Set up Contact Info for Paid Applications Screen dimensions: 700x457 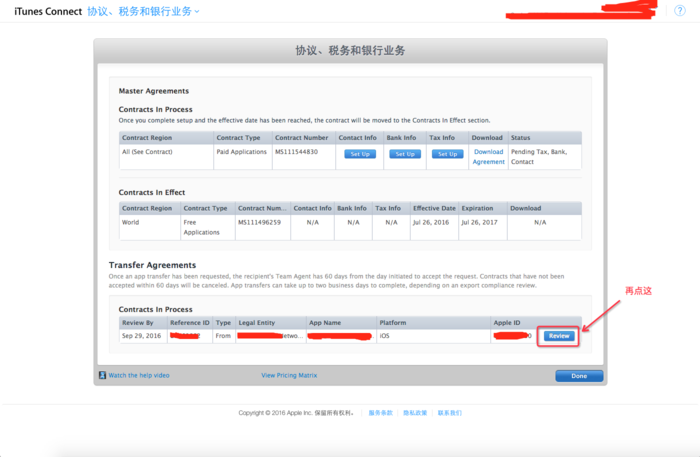(359, 154)
